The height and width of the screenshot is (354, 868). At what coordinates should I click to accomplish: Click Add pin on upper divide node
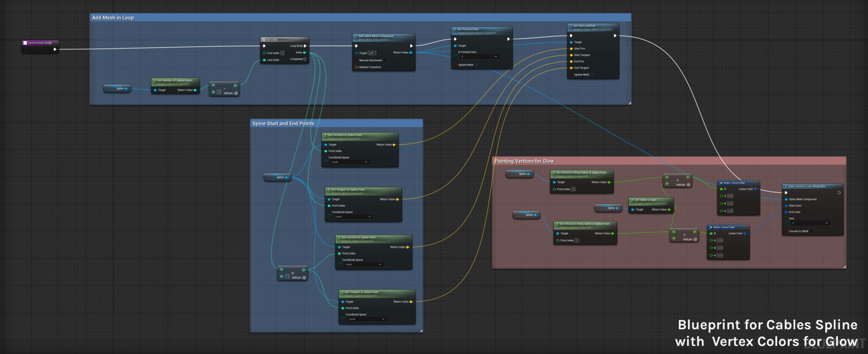tap(683, 185)
